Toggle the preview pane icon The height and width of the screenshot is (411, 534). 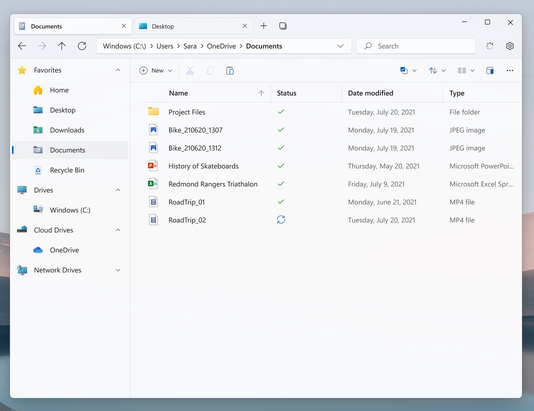point(490,70)
